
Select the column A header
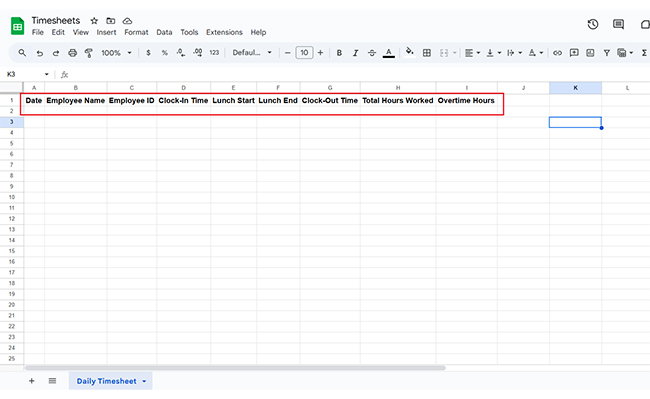34,87
